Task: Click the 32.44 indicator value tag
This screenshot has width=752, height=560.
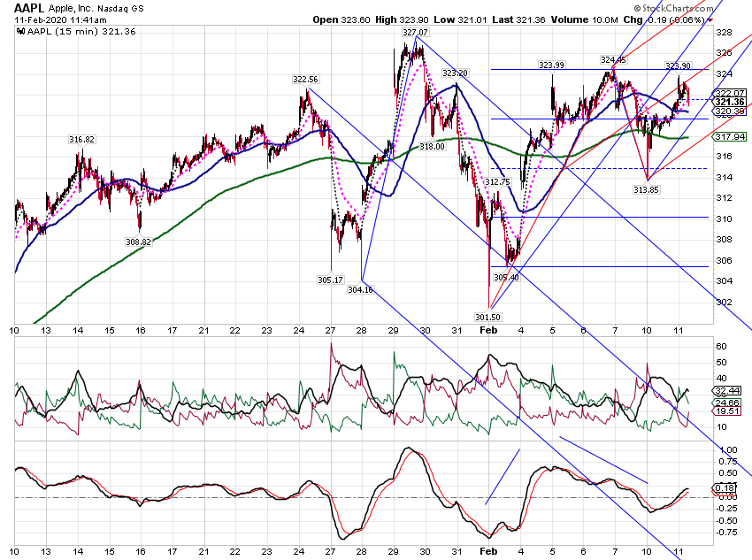Action: click(727, 390)
